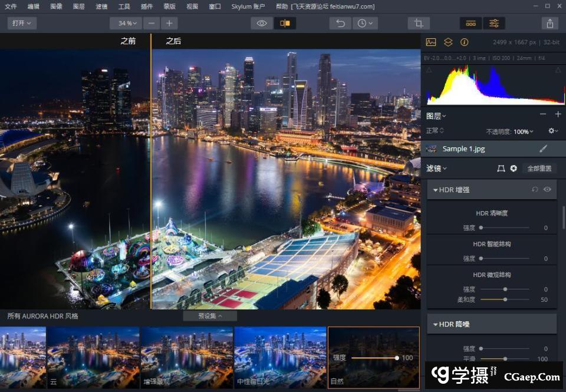Toggle the before/after split compare view
The width and height of the screenshot is (566, 392).
click(285, 24)
